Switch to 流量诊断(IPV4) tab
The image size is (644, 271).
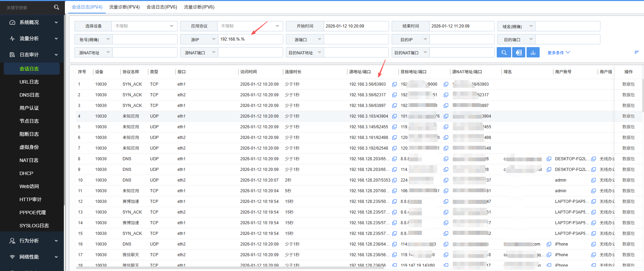[124, 7]
